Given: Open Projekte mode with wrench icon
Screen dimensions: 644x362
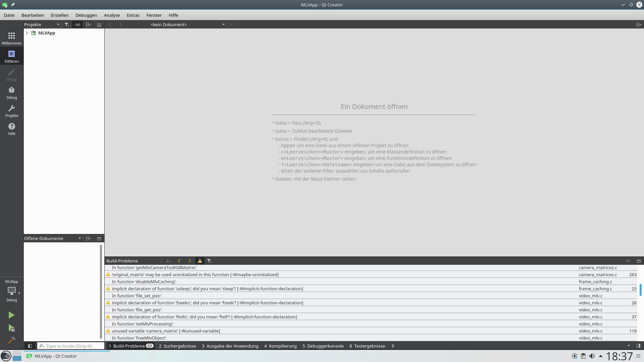Looking at the screenshot, I should 11,111.
